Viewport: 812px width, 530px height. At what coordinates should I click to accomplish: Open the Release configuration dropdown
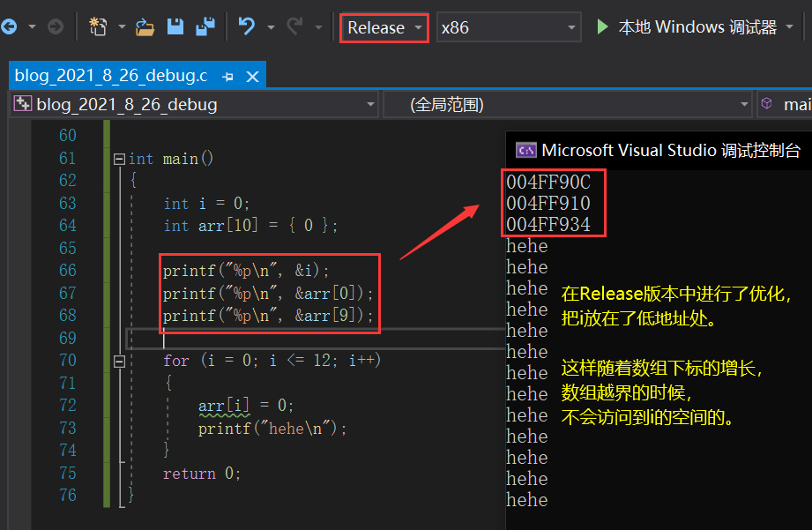pyautogui.click(x=384, y=27)
